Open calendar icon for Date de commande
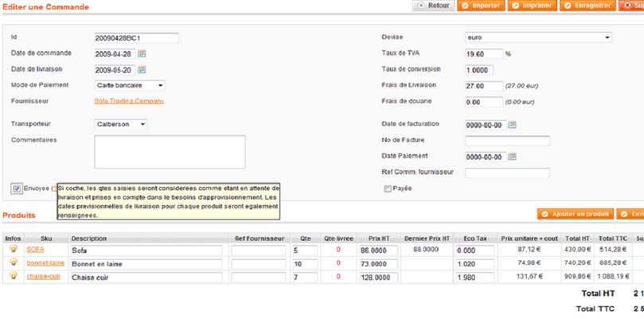 tap(142, 54)
